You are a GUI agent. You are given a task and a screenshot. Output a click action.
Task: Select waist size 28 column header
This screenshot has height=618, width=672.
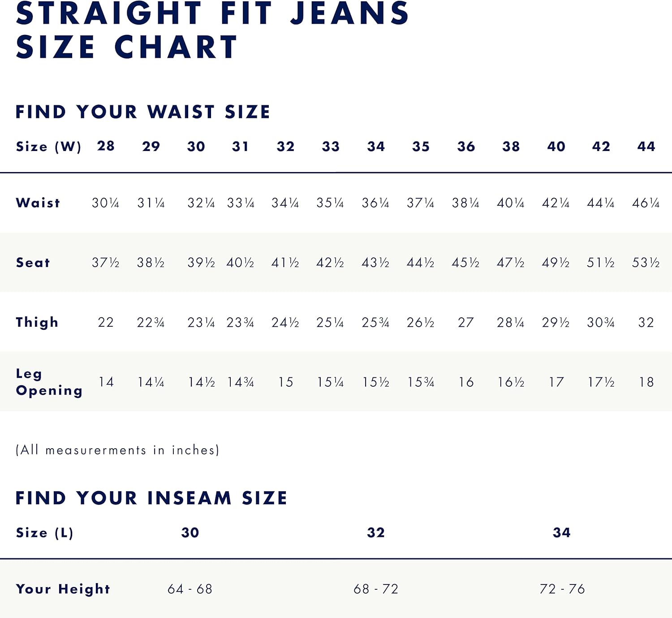(x=106, y=146)
